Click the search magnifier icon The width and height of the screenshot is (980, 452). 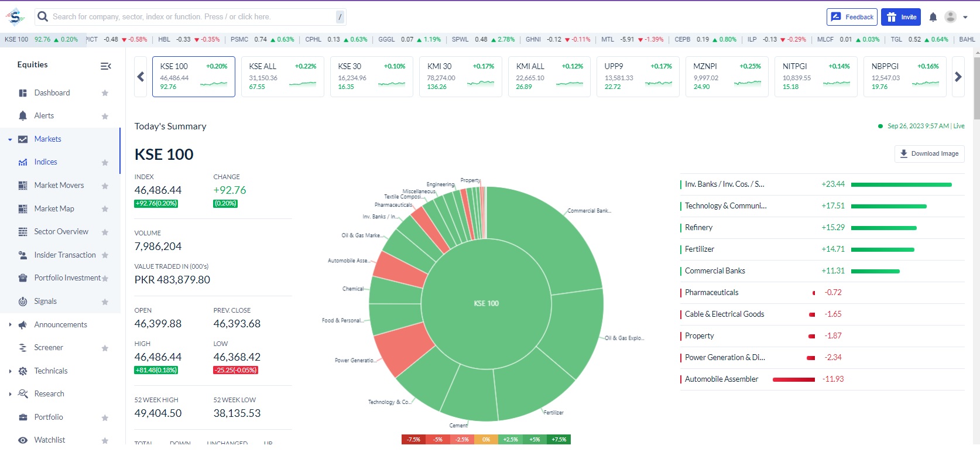coord(43,16)
